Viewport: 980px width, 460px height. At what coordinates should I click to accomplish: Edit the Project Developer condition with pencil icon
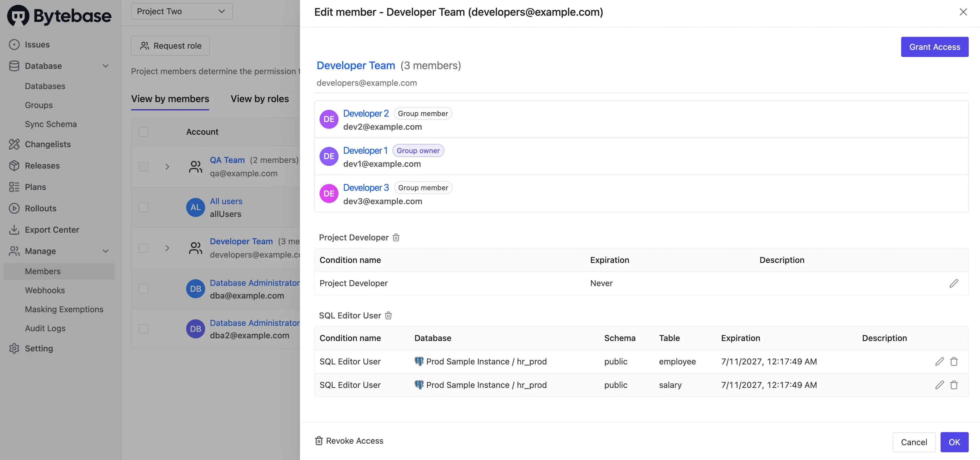pos(953,283)
